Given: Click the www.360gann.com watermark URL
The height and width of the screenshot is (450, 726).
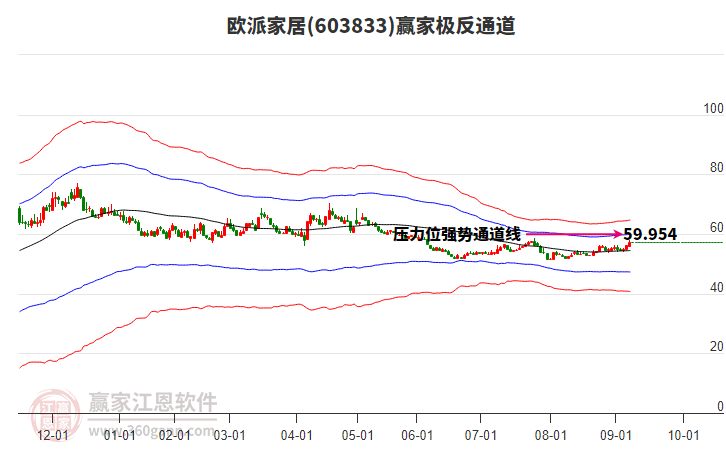Looking at the screenshot, I should 151,431.
